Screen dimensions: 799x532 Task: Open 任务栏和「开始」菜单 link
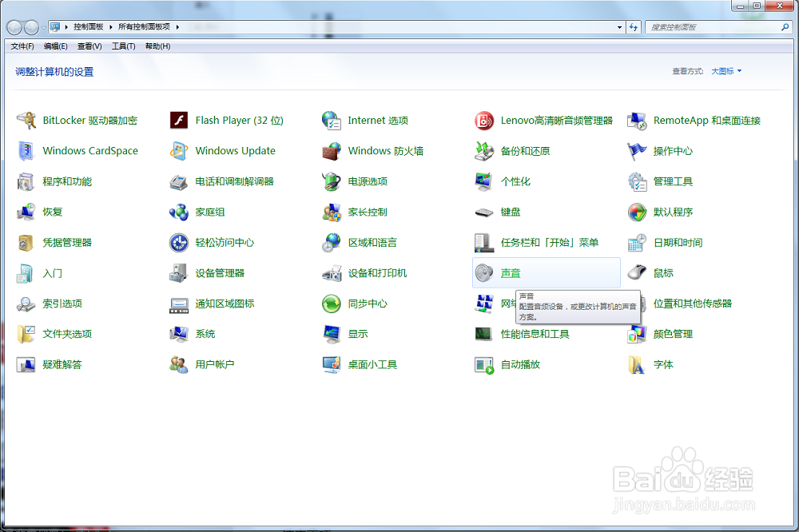(x=550, y=243)
